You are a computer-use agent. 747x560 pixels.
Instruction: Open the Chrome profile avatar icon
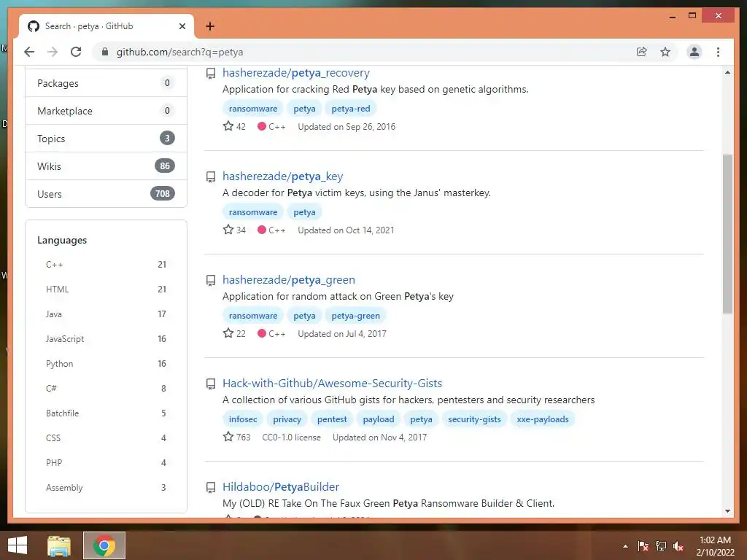[694, 52]
